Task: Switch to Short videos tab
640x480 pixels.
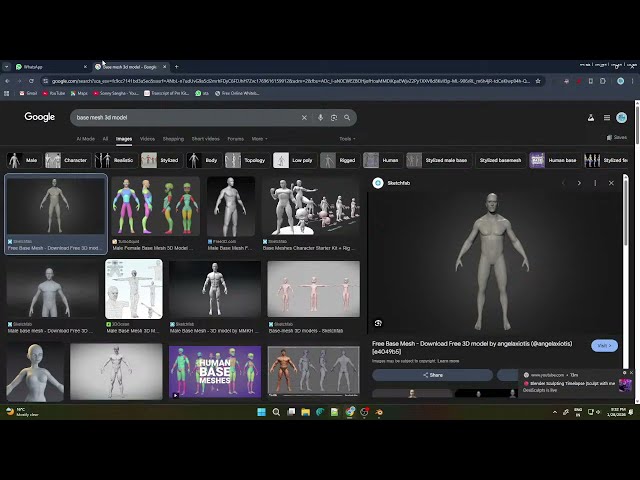Action: (x=206, y=139)
